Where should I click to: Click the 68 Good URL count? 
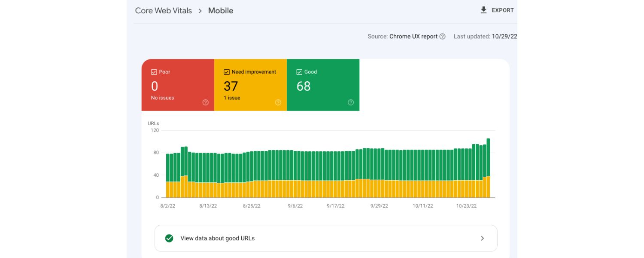pos(304,86)
